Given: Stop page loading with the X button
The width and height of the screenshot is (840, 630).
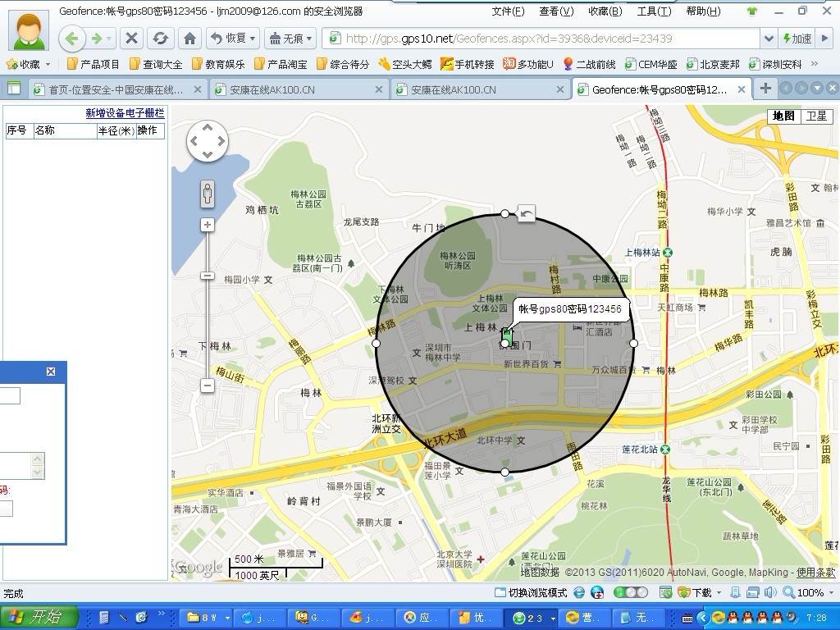Looking at the screenshot, I should (131, 38).
